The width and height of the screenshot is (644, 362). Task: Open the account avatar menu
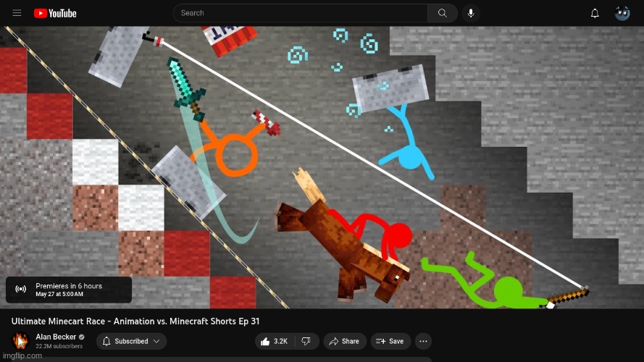pyautogui.click(x=622, y=14)
